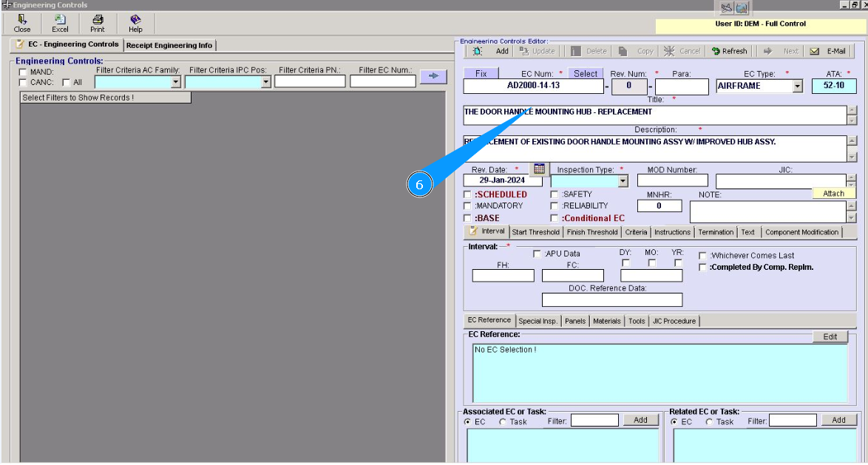Check the :BASE option
Screen dimensions: 868x465
(x=467, y=218)
